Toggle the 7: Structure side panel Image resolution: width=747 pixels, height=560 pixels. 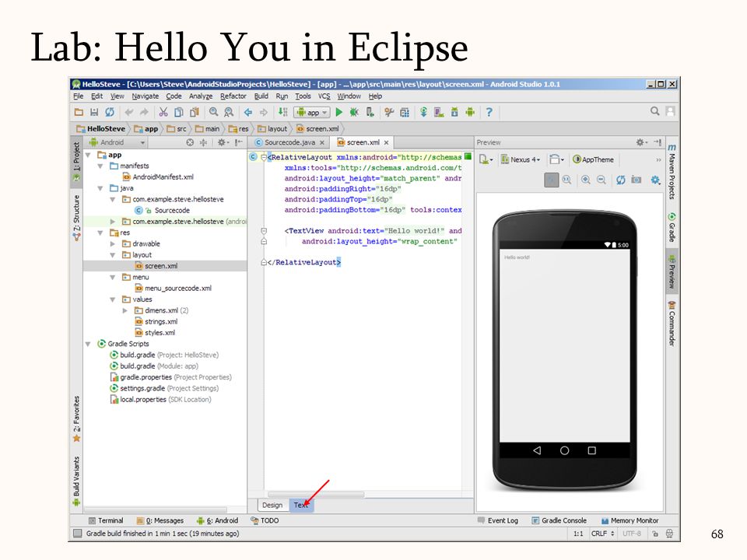click(76, 217)
